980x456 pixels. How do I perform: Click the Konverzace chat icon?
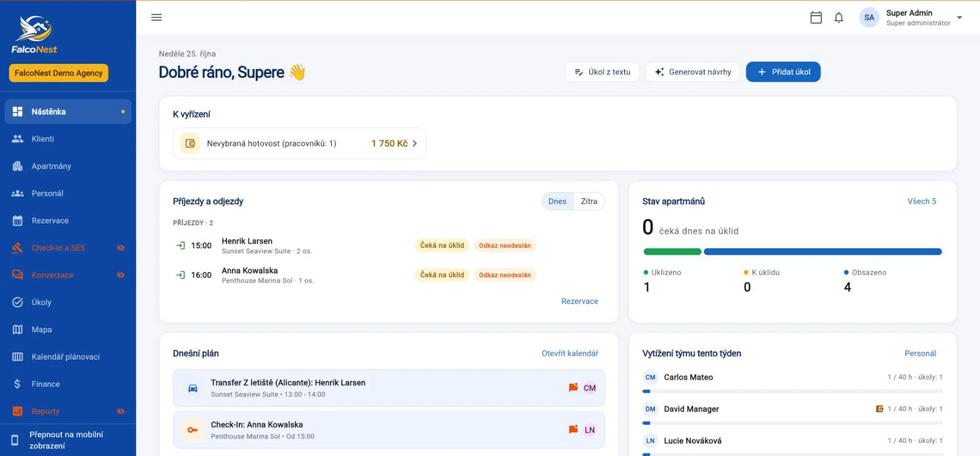[17, 275]
